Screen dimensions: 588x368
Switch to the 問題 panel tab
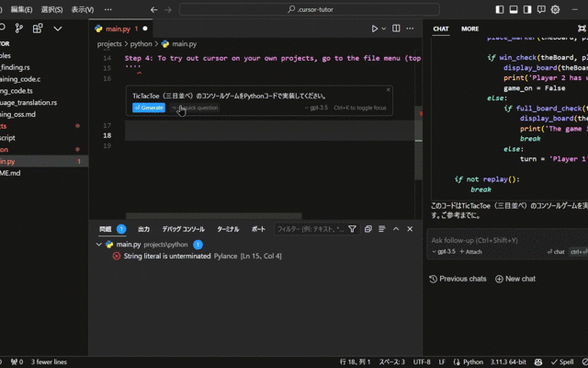click(106, 229)
